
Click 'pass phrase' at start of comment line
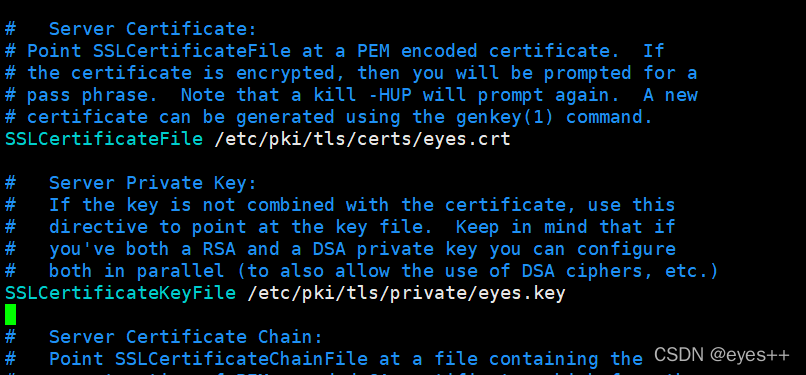[93, 96]
